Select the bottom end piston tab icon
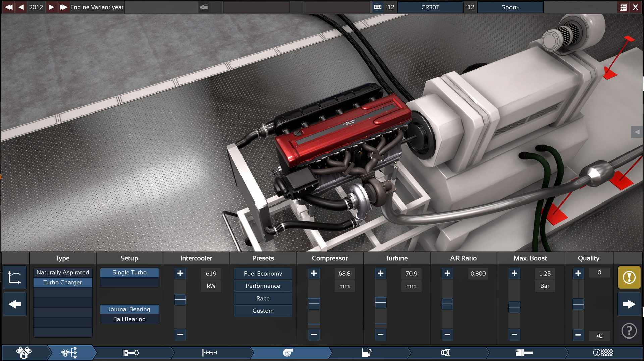The height and width of the screenshot is (361, 644). click(x=131, y=353)
